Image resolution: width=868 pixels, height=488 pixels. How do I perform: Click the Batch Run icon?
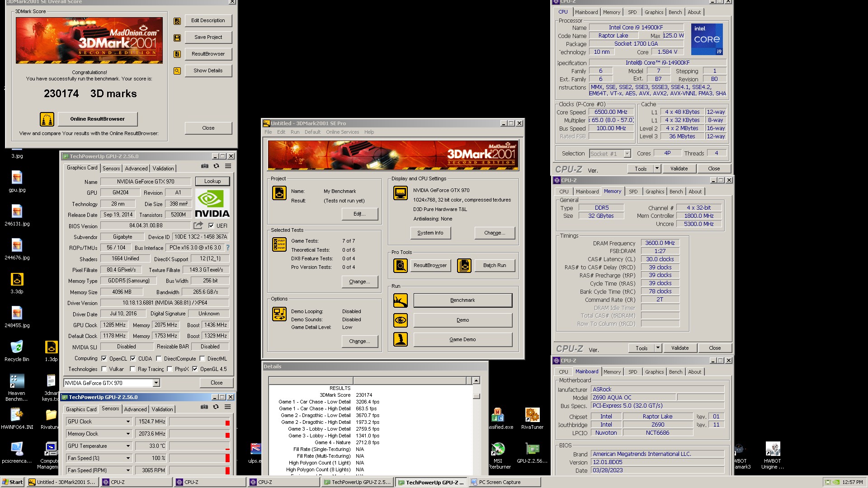click(x=464, y=266)
